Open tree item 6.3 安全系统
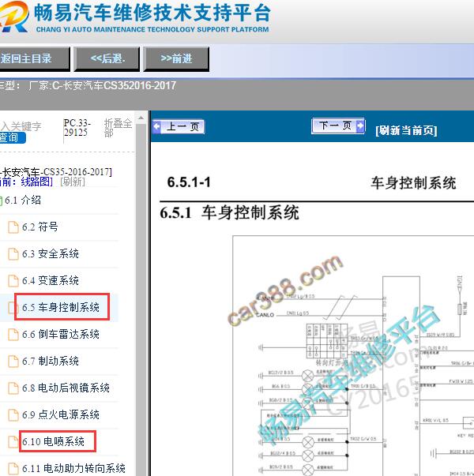This screenshot has height=476, width=474. pos(50,253)
